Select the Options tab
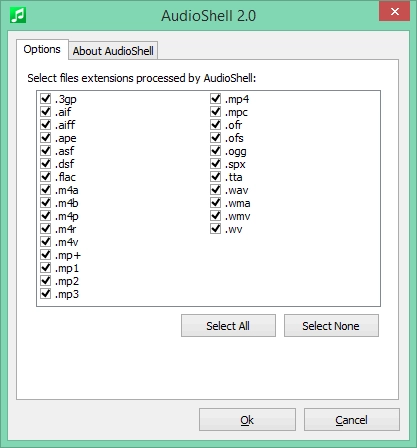 (x=42, y=49)
